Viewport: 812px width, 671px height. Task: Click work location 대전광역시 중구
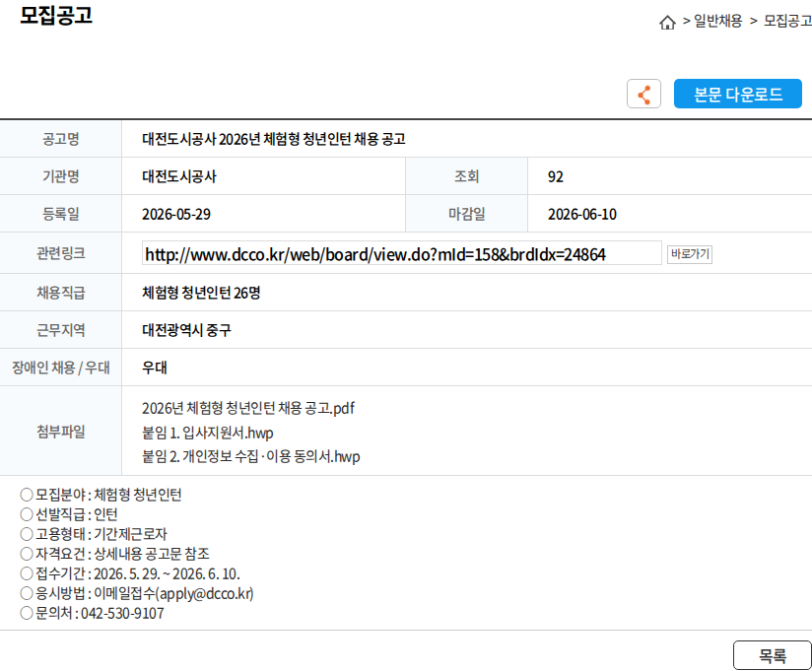coord(186,330)
